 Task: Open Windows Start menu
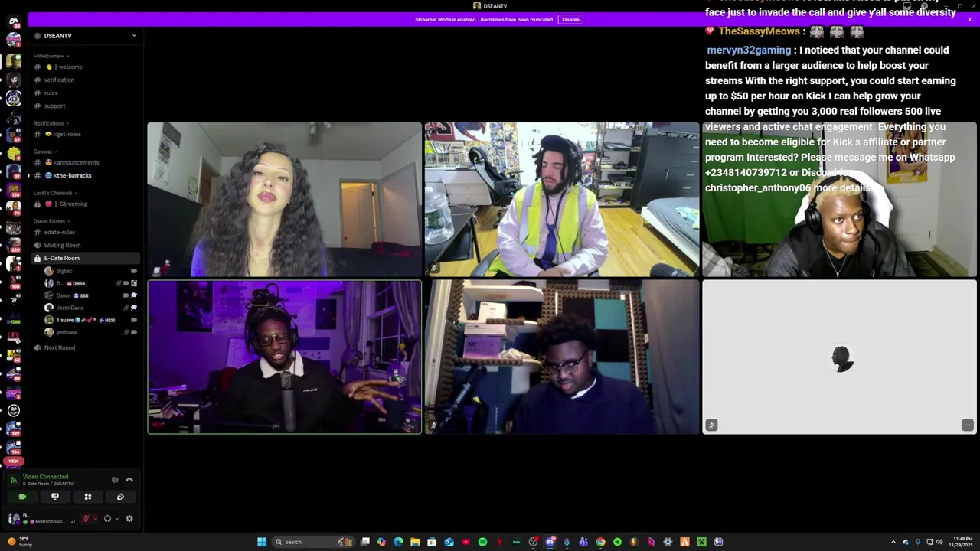(x=262, y=542)
